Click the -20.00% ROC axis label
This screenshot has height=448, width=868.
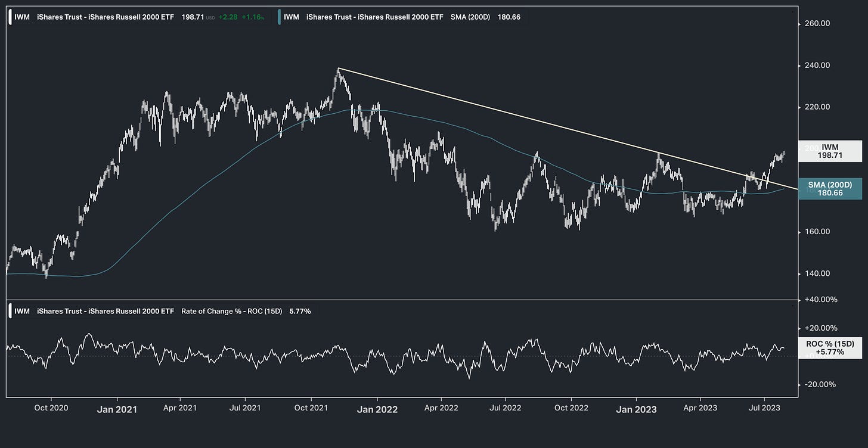click(x=820, y=384)
